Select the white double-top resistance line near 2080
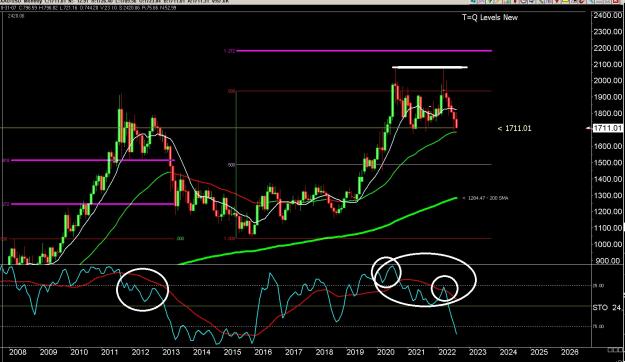Image resolution: width=625 pixels, height=362 pixels. [x=430, y=67]
